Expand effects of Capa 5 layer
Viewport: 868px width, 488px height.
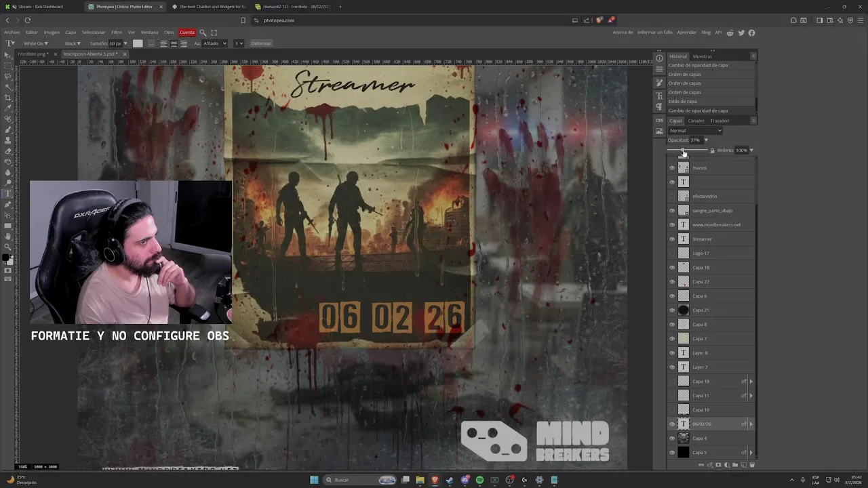[x=751, y=453]
